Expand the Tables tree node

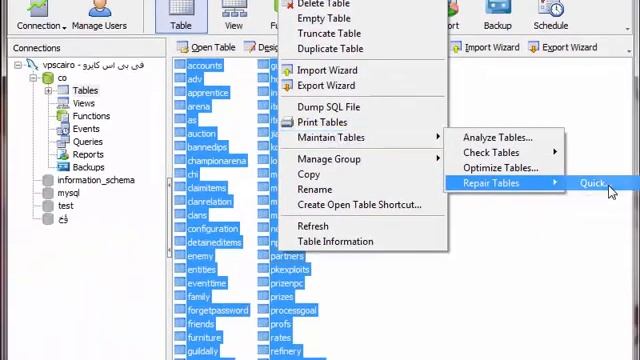pyautogui.click(x=48, y=91)
